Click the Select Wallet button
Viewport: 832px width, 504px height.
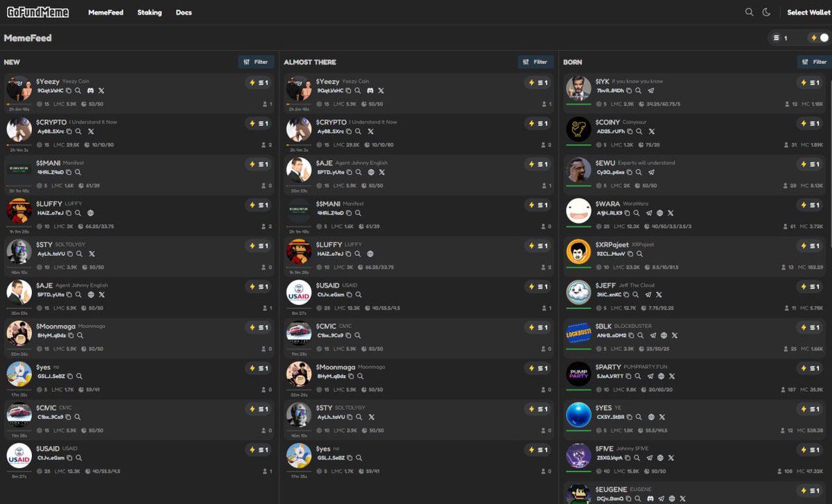coord(809,12)
